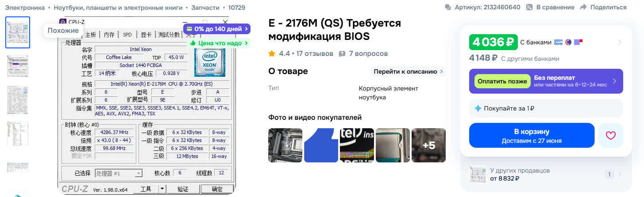The image size is (644, 197).
Task: Open the Электроника breadcrumb link
Action: tap(25, 8)
